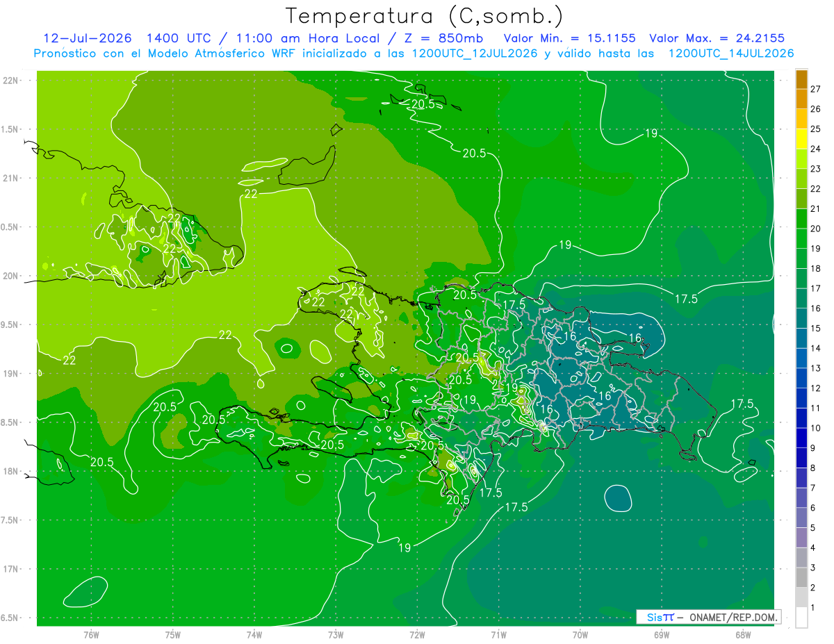This screenshot has width=834, height=644.
Task: Select the '76W' longitude axis label
Action: (91, 635)
